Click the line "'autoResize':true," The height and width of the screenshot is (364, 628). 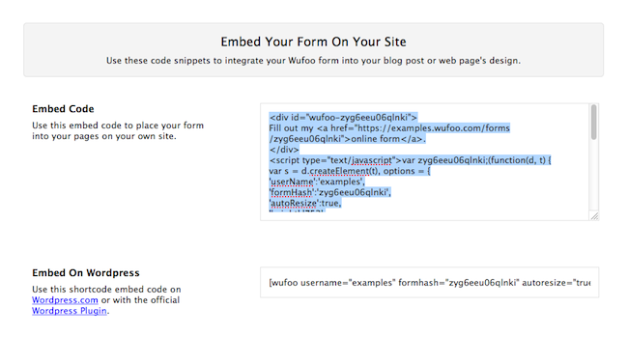[305, 204]
